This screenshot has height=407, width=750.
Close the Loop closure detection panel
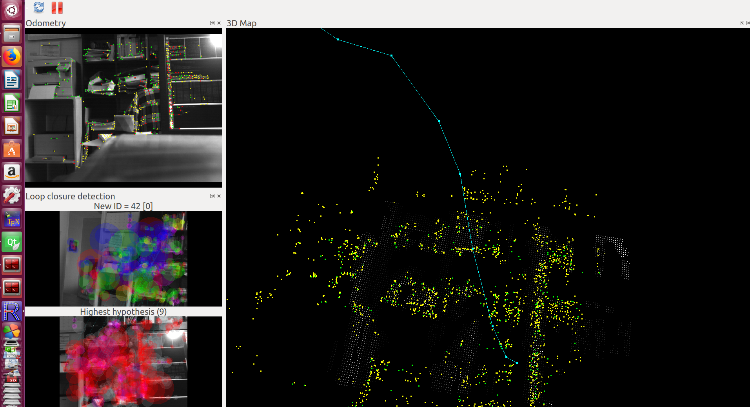(219, 196)
